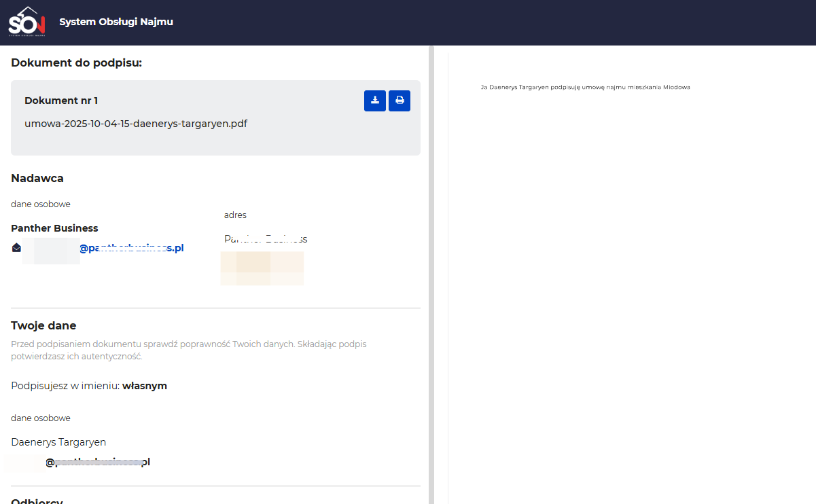Image resolution: width=816 pixels, height=504 pixels.
Task: Click the Nadawca heading
Action: click(x=37, y=178)
